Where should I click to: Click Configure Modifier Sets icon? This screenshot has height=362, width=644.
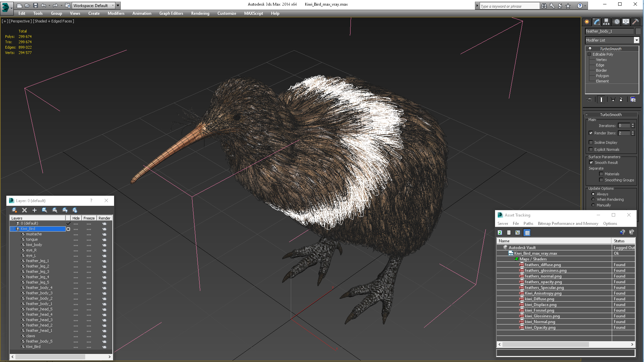633,100
